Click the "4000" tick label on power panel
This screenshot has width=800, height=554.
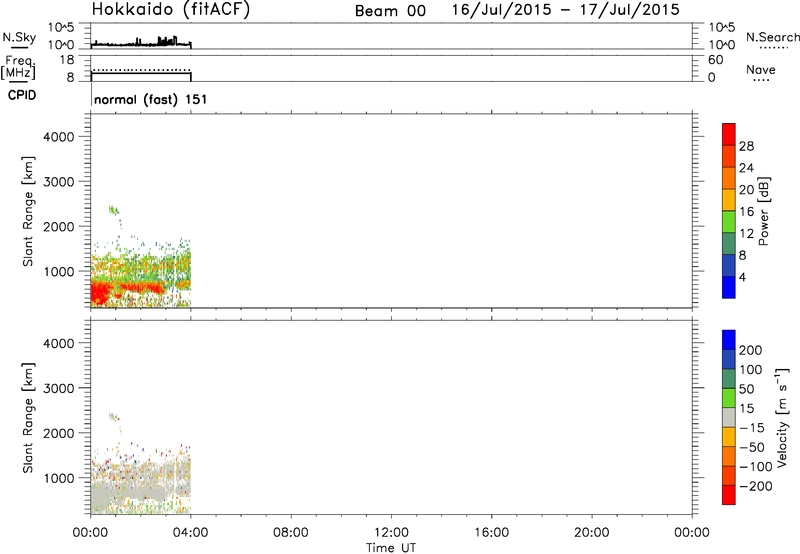(x=59, y=137)
